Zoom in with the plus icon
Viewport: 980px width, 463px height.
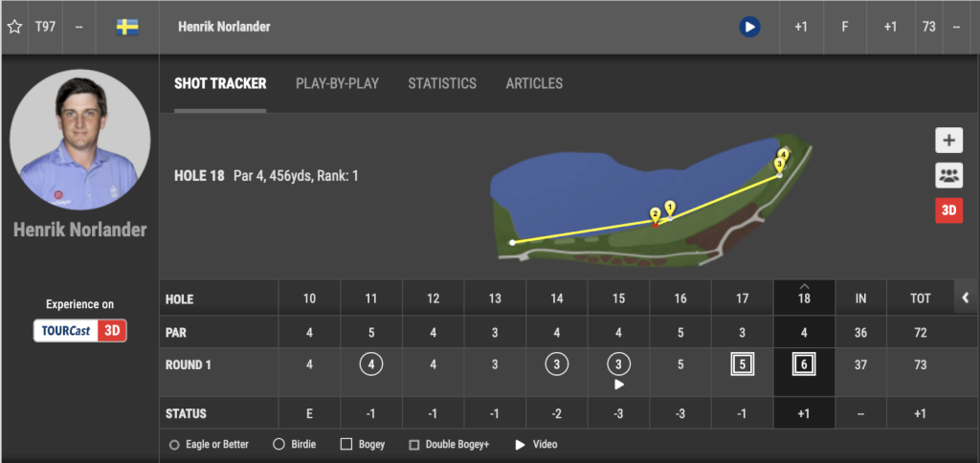948,141
